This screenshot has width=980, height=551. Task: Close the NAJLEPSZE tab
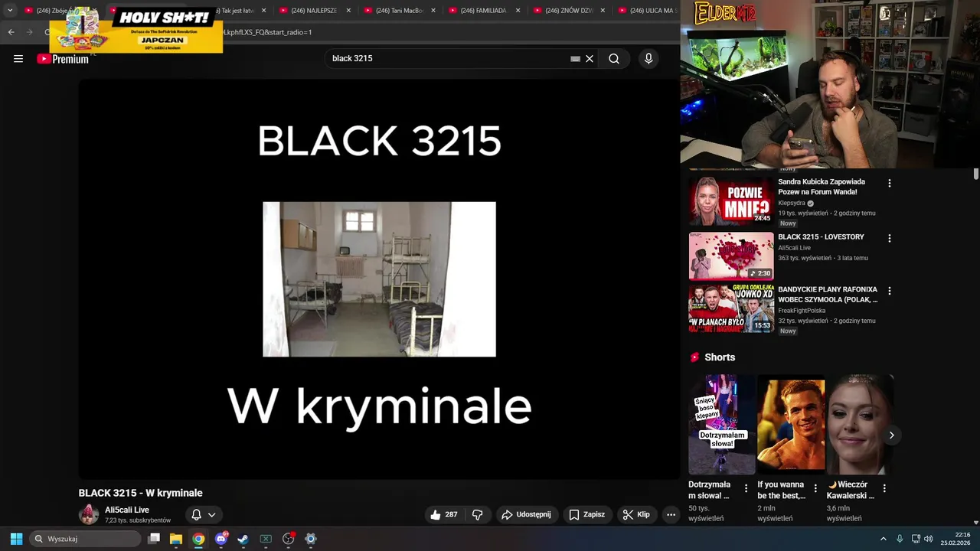(x=348, y=11)
